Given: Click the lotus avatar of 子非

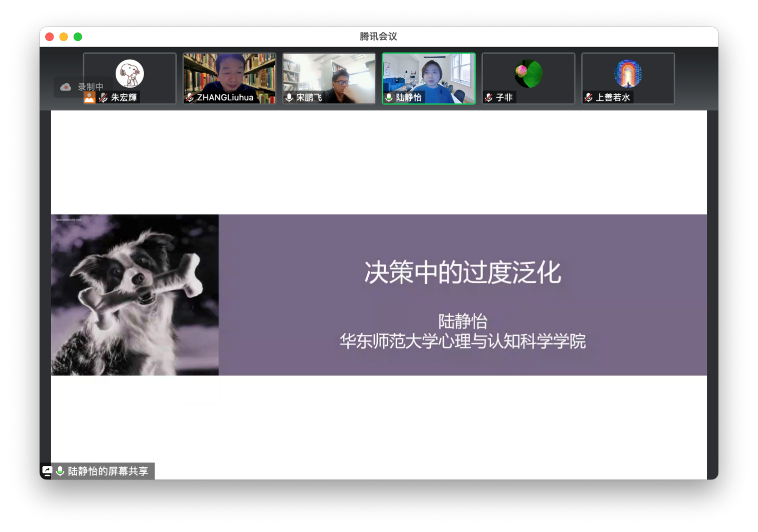Looking at the screenshot, I should tap(528, 73).
